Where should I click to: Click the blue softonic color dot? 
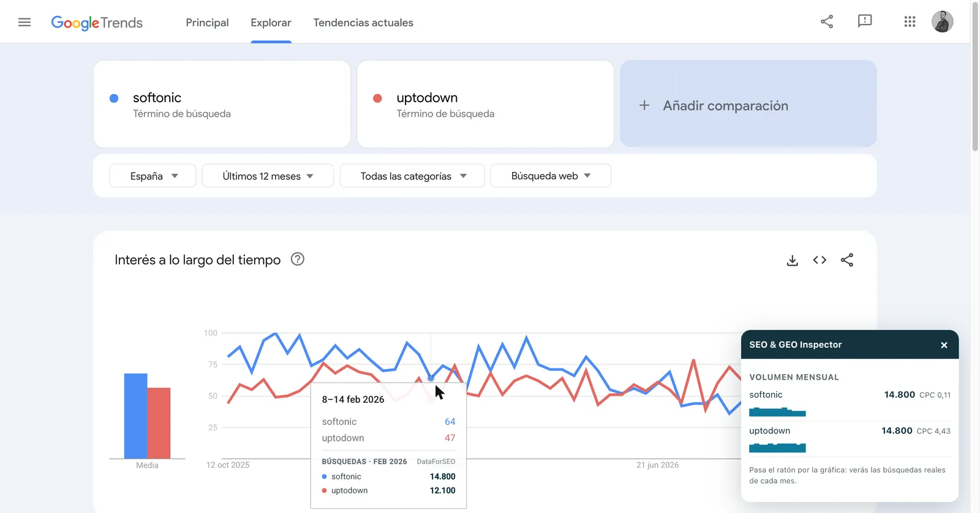114,98
